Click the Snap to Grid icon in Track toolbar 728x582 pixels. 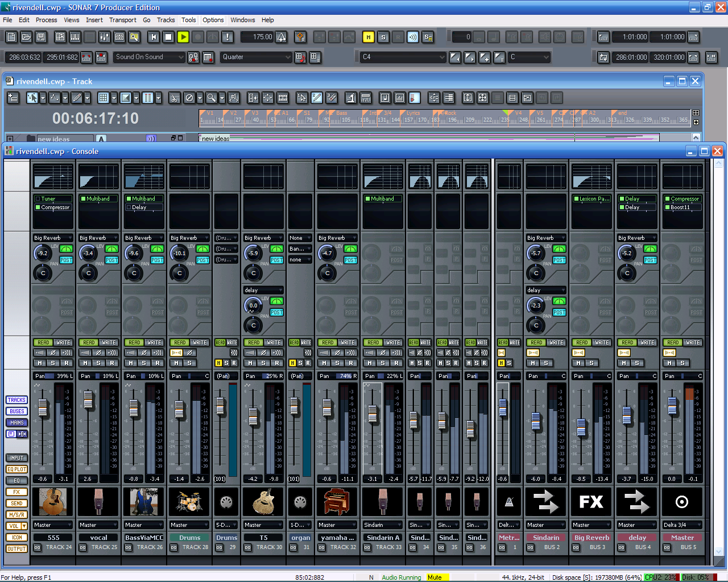coord(103,98)
